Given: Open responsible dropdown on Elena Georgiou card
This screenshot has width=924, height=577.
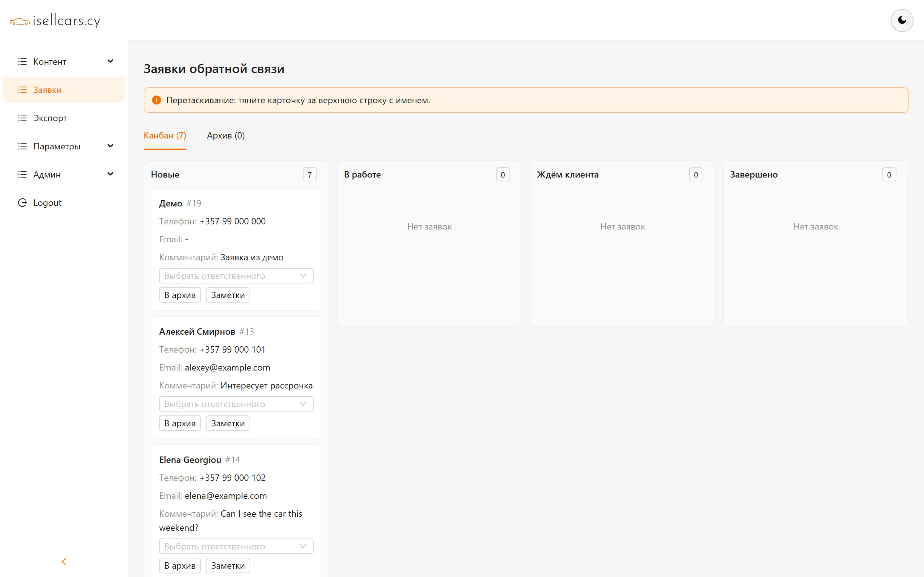Looking at the screenshot, I should coord(236,546).
